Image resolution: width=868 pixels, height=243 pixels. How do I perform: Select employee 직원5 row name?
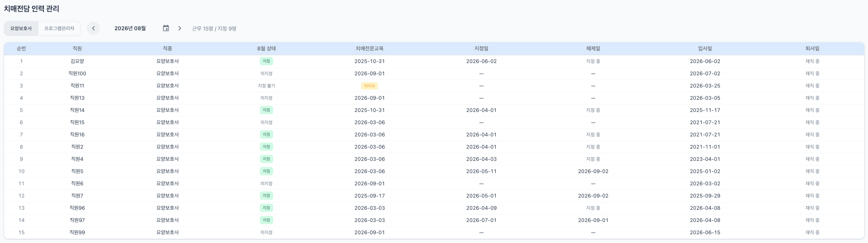click(77, 171)
